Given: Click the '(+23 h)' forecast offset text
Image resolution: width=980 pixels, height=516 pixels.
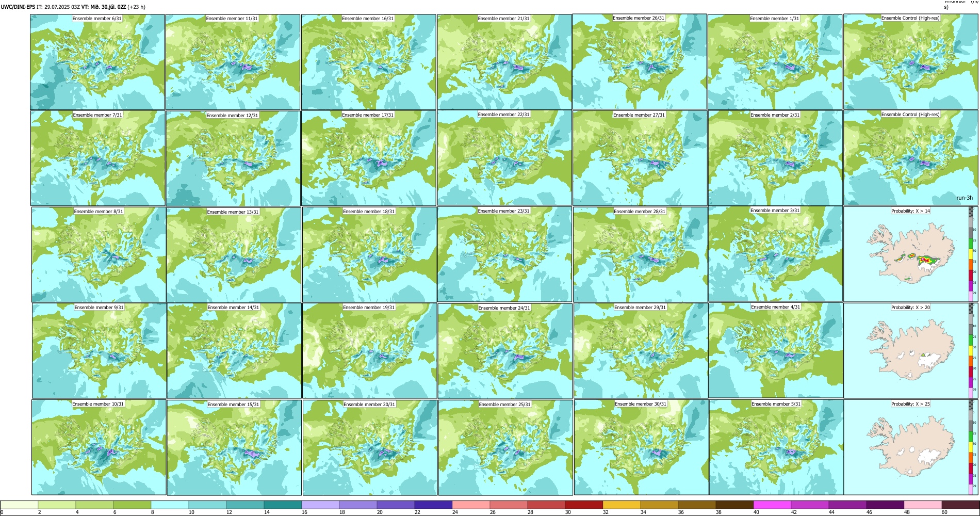Looking at the screenshot, I should (137, 7).
